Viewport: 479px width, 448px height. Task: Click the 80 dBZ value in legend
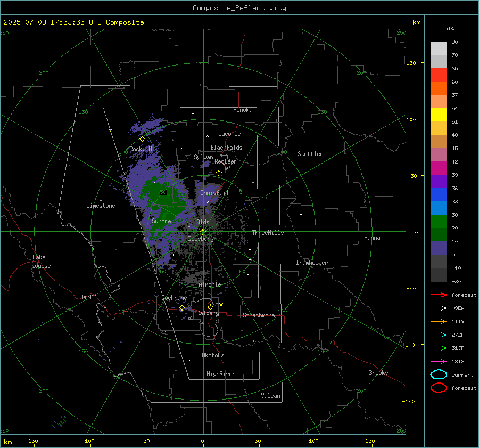(x=455, y=42)
